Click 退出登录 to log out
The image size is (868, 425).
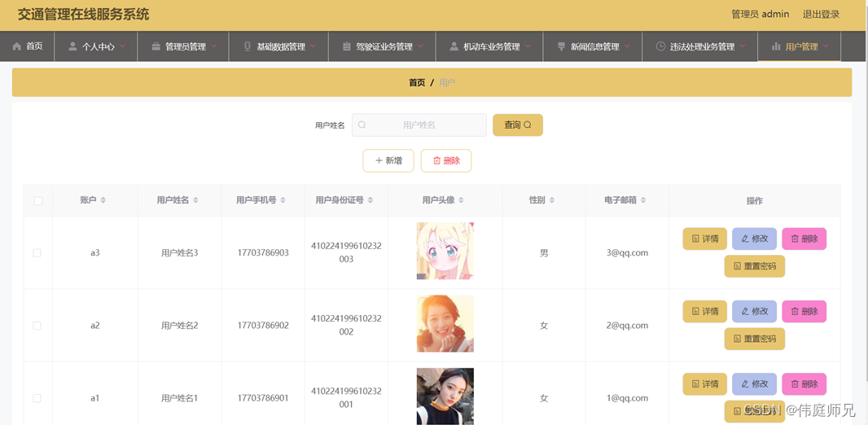[821, 15]
